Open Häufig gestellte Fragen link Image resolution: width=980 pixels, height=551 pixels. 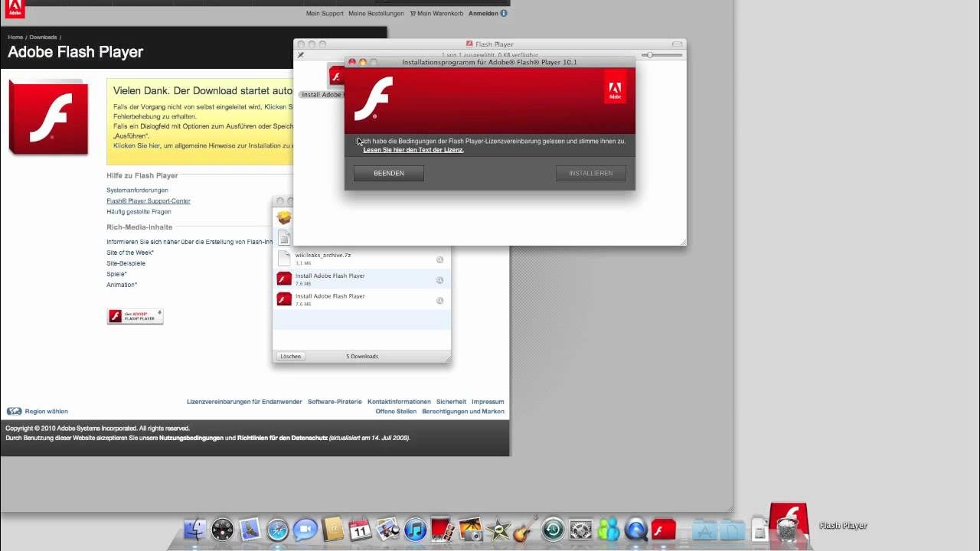pos(139,211)
